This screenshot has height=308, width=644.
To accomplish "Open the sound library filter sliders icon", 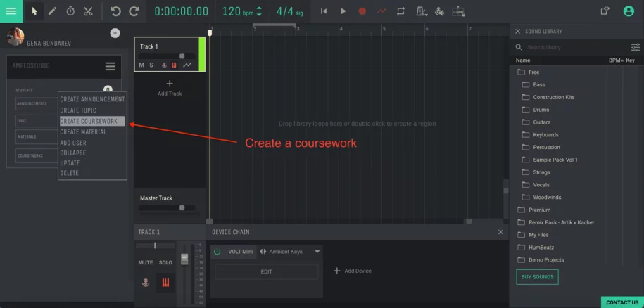I will point(636,47).
